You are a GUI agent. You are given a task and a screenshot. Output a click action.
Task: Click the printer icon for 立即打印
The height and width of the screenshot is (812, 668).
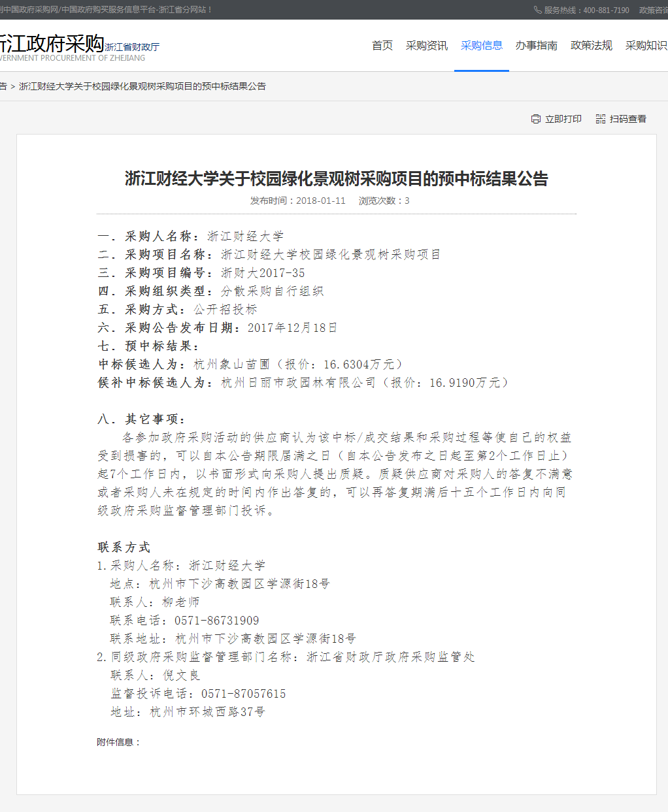536,119
